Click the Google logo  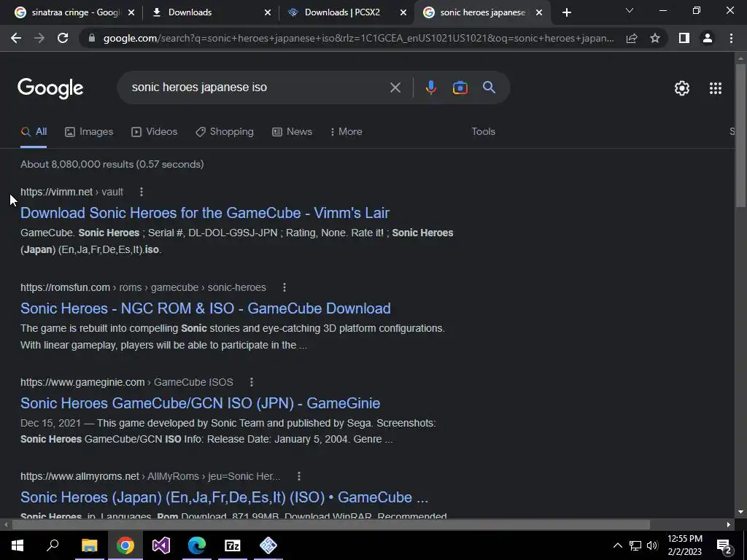(x=50, y=88)
